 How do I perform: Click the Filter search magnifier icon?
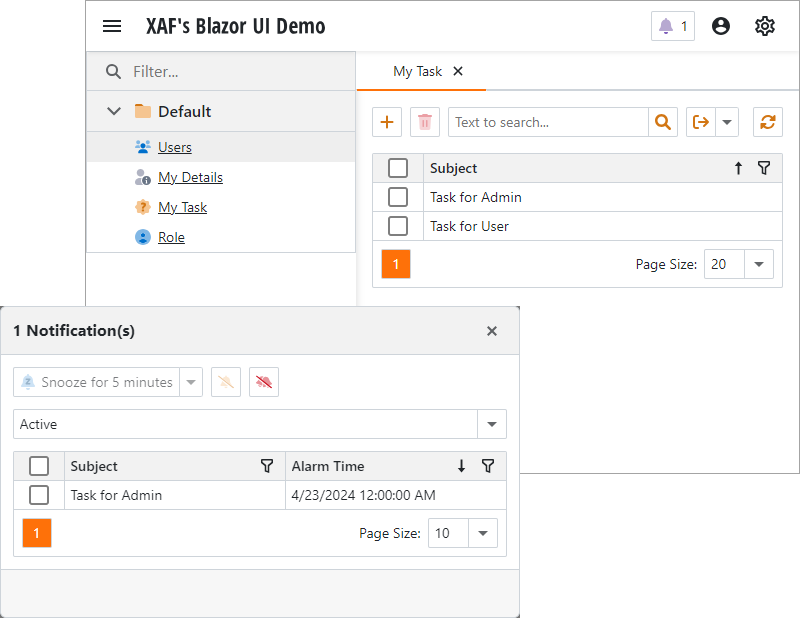[x=113, y=71]
